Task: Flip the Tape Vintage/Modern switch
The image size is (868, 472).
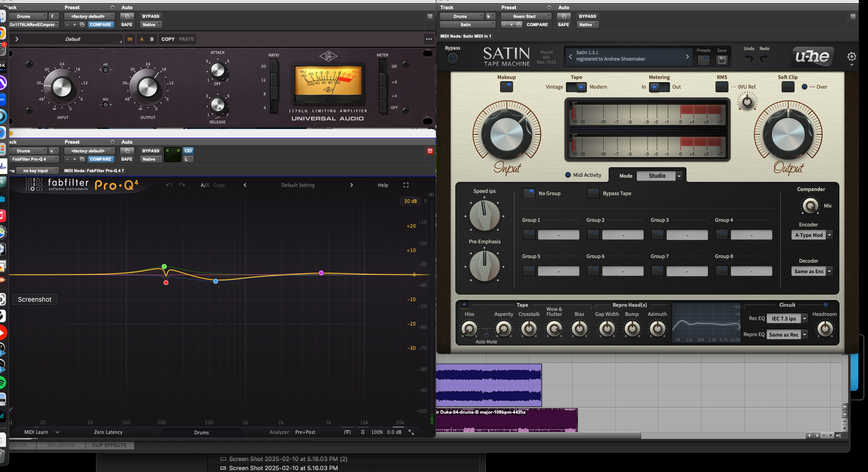Action: point(576,87)
